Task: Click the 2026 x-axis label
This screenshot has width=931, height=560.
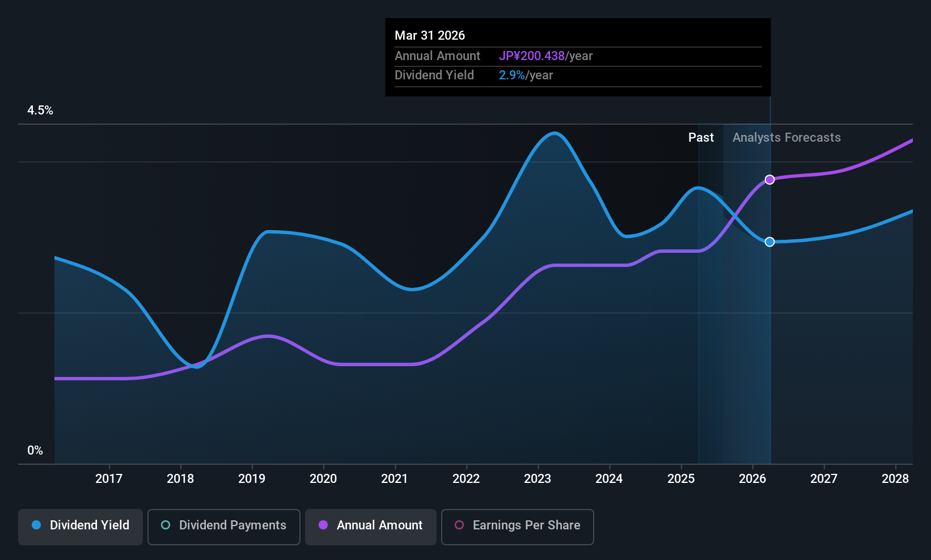Action: coord(752,478)
